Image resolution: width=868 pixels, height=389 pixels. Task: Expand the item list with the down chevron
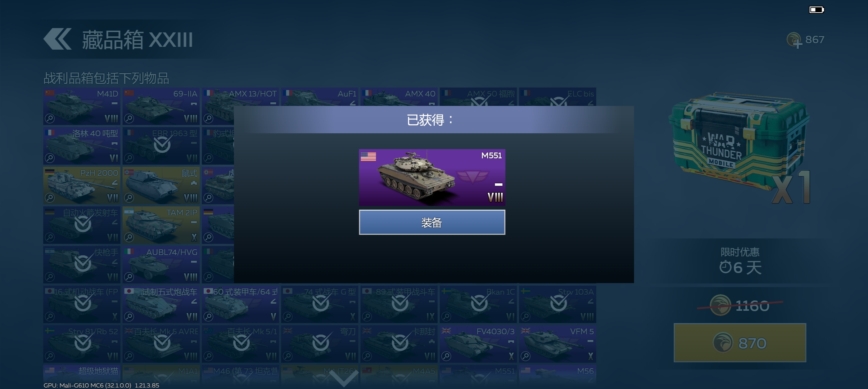tap(344, 378)
